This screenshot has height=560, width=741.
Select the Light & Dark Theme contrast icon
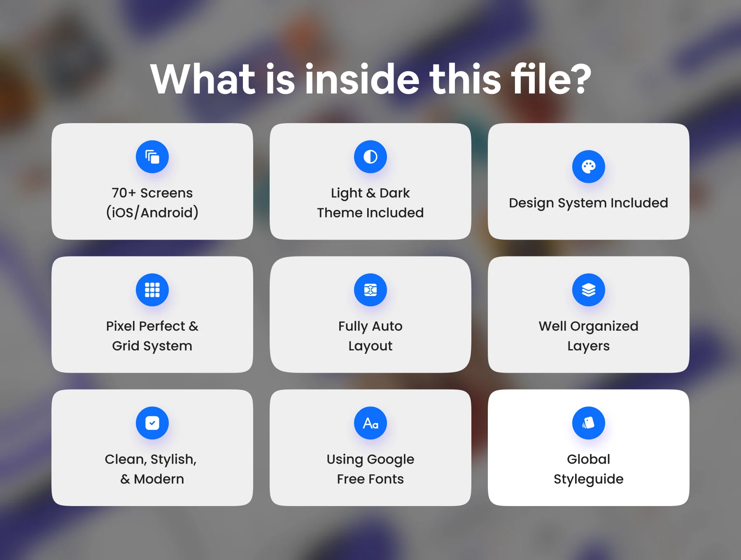(x=370, y=156)
